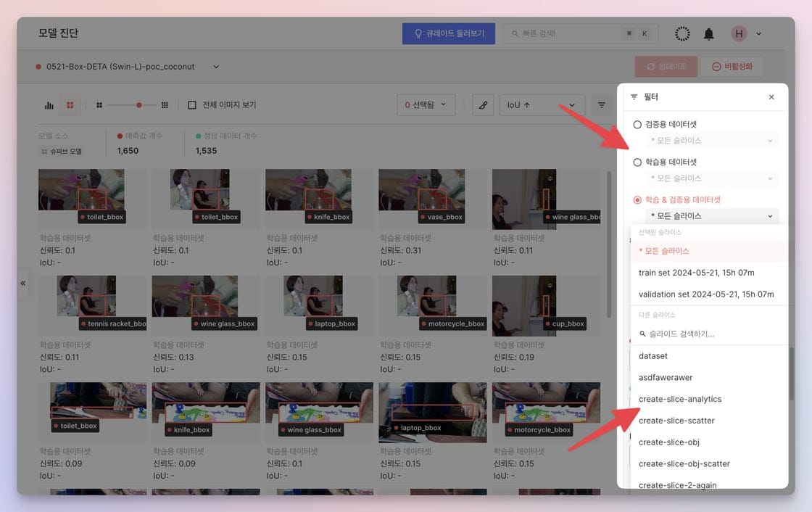Choose train set 2024-05-21, 15h 07m slice
Screen dimensions: 812x512
click(x=708, y=273)
